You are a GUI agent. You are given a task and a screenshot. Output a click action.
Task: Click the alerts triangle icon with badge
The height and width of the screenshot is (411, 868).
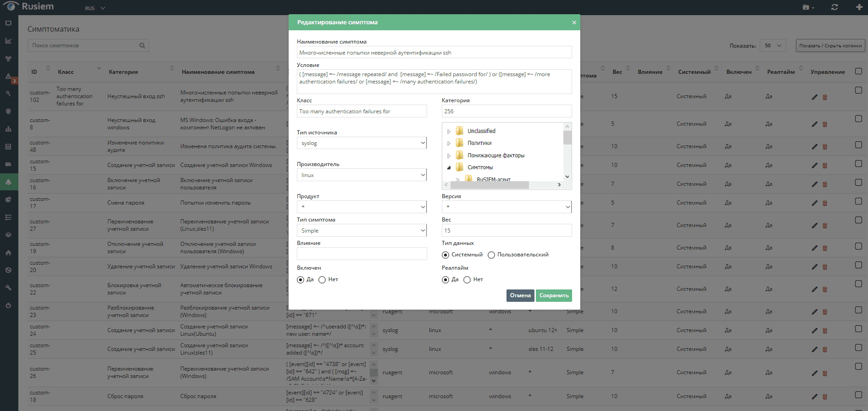click(9, 77)
